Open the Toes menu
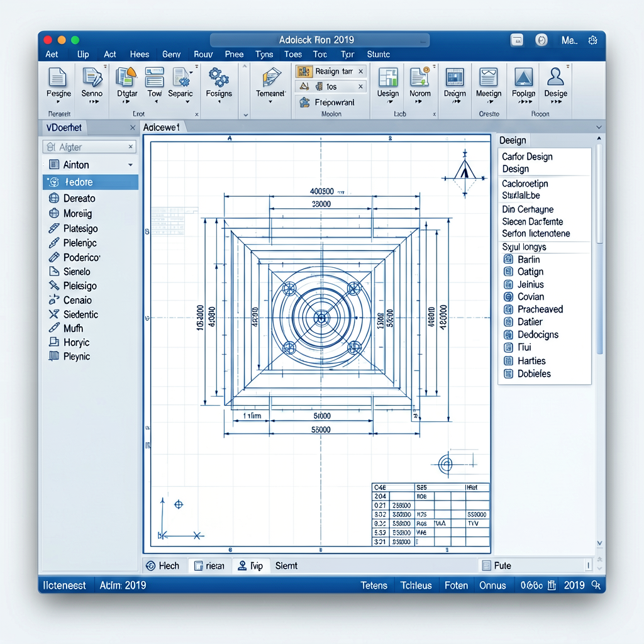 click(x=293, y=54)
